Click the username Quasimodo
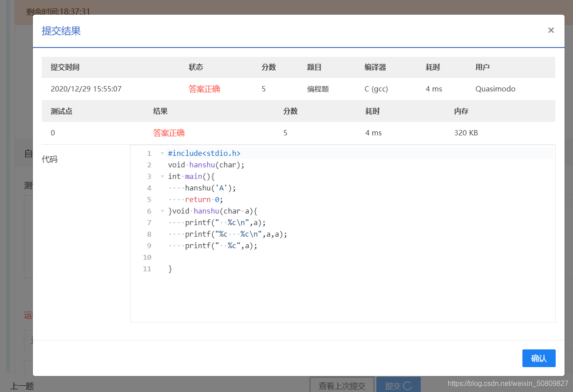 (x=495, y=89)
